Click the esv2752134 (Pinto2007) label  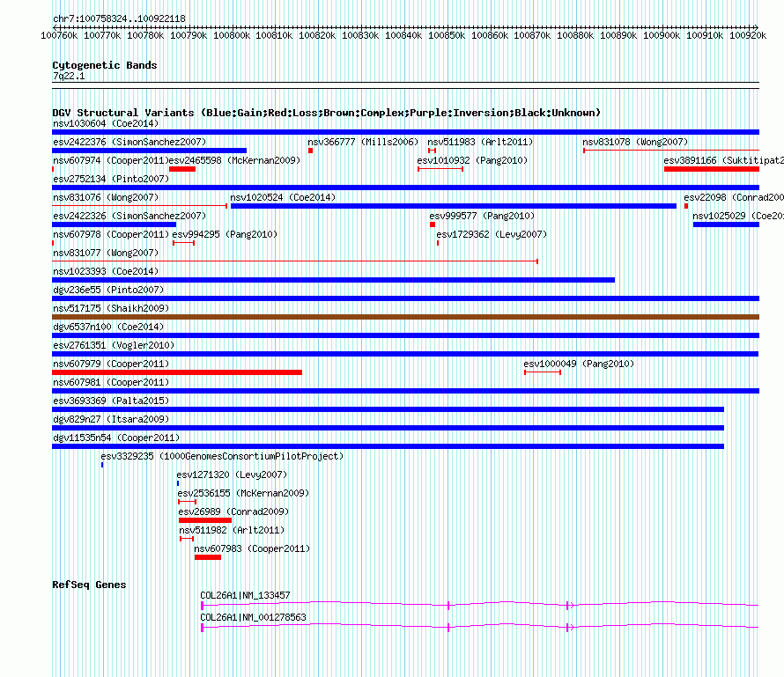click(111, 179)
